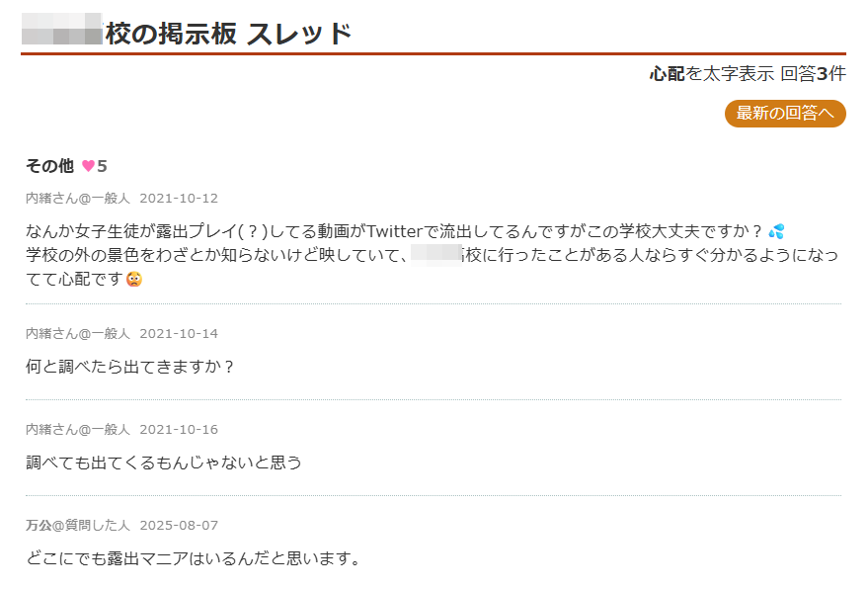Click the reply text 調べても出てくるもんじゃないと思う

(164, 462)
